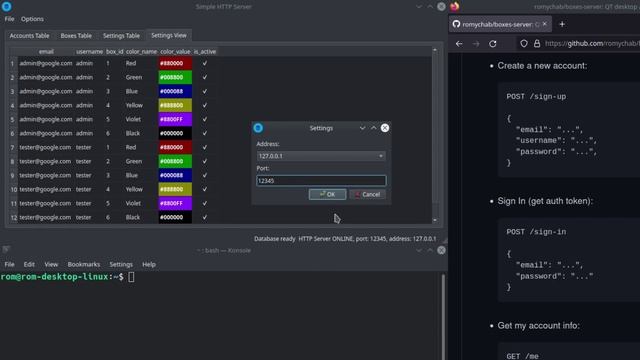Click the browser forward arrow
The width and height of the screenshot is (640, 360).
click(x=476, y=44)
